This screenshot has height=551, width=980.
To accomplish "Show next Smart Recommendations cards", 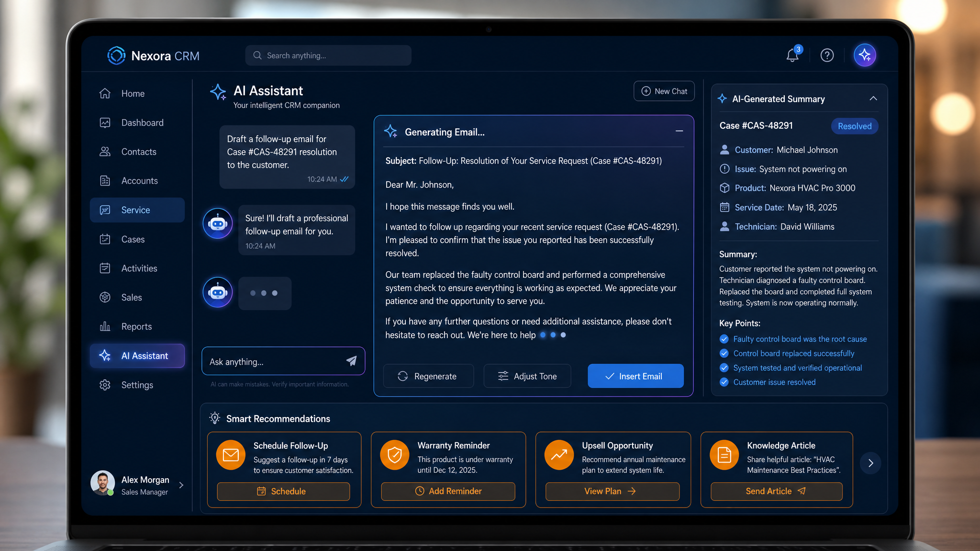I will pos(871,463).
